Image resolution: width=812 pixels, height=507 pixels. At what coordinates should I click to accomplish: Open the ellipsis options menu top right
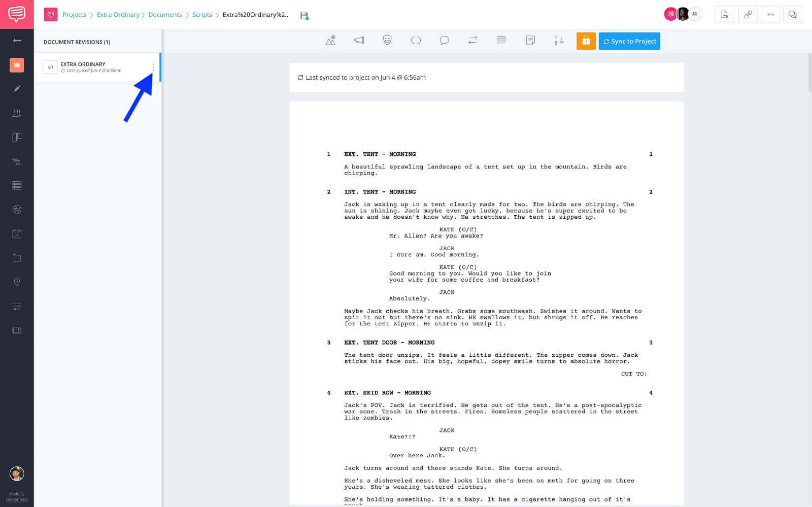[x=770, y=15]
